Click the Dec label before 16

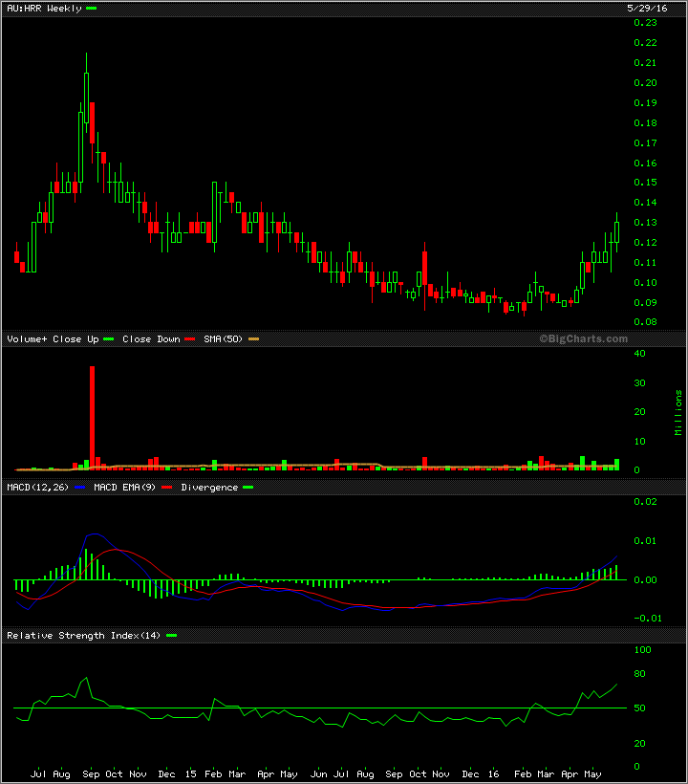click(x=471, y=774)
